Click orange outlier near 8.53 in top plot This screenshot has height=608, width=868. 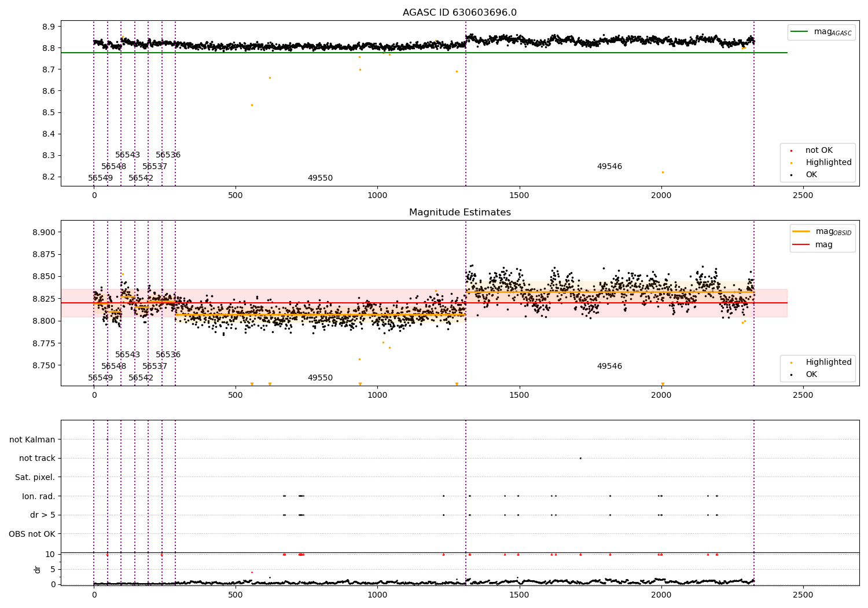click(252, 105)
